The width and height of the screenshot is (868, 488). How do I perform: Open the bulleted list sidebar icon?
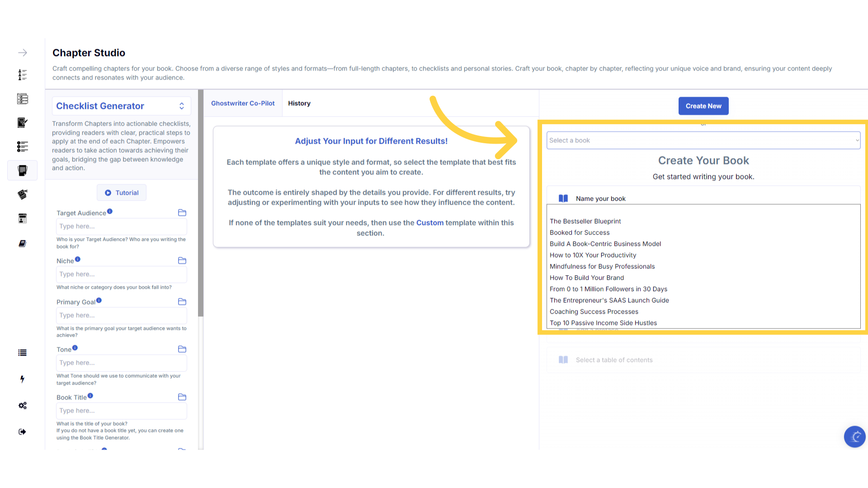[x=22, y=353]
